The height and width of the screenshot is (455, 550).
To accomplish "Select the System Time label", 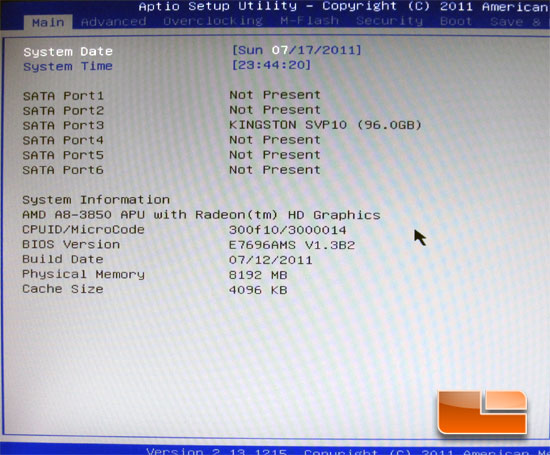I will coord(68,66).
